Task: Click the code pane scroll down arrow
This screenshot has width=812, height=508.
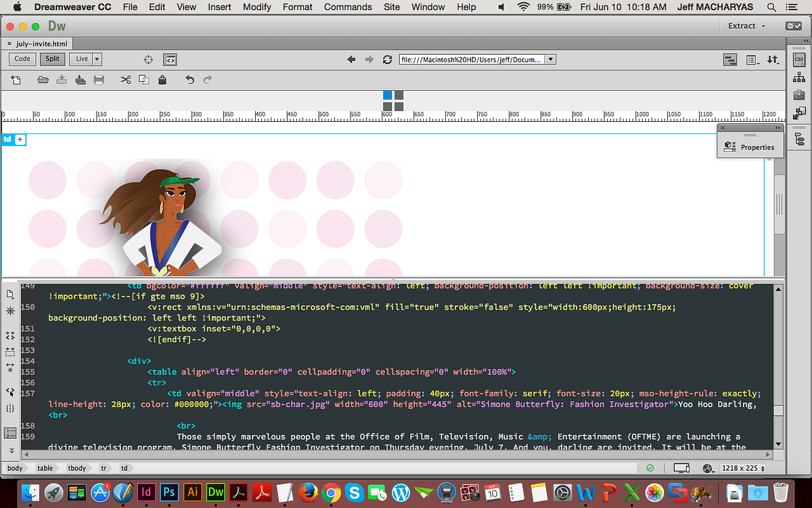Action: point(778,444)
